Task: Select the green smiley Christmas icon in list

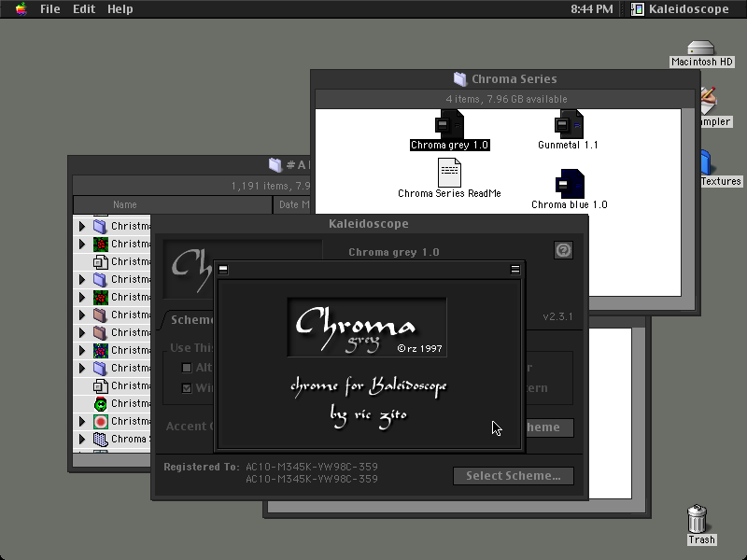Action: tap(101, 404)
